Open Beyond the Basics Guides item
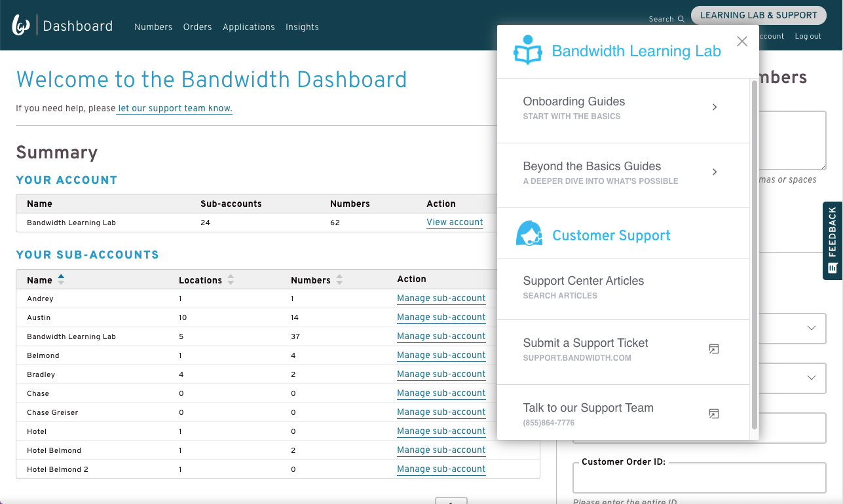843x504 pixels. (x=624, y=175)
